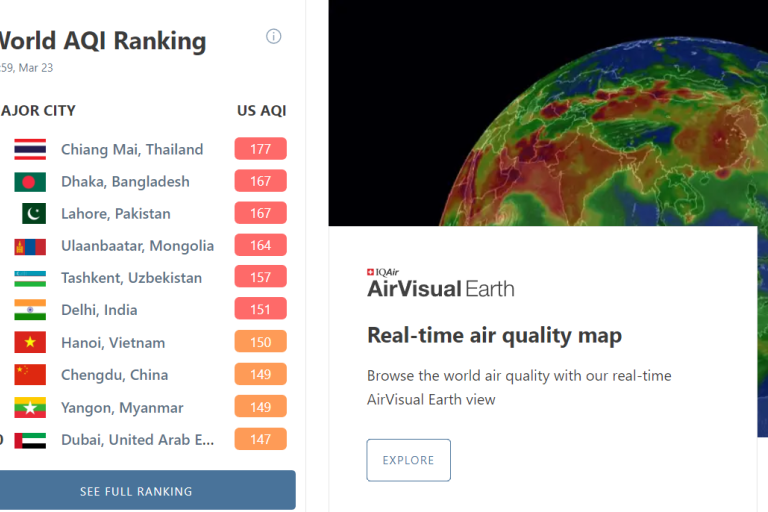Click the Vietnam flag icon

pyautogui.click(x=30, y=343)
